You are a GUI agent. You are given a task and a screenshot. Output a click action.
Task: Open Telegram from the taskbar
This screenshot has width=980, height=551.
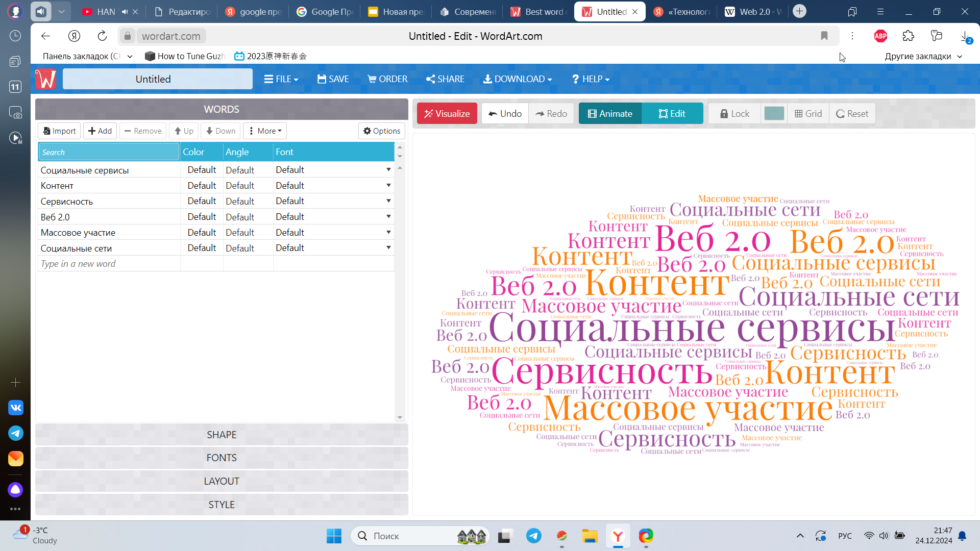534,536
